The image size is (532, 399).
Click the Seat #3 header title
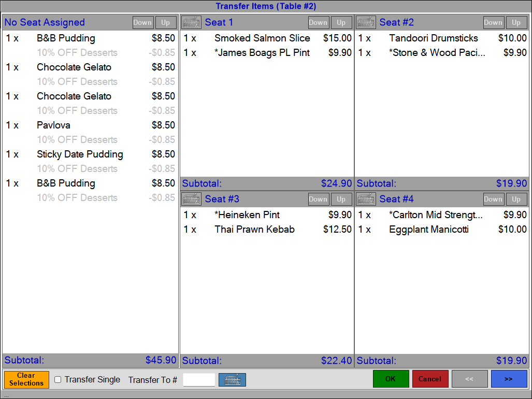click(x=222, y=199)
